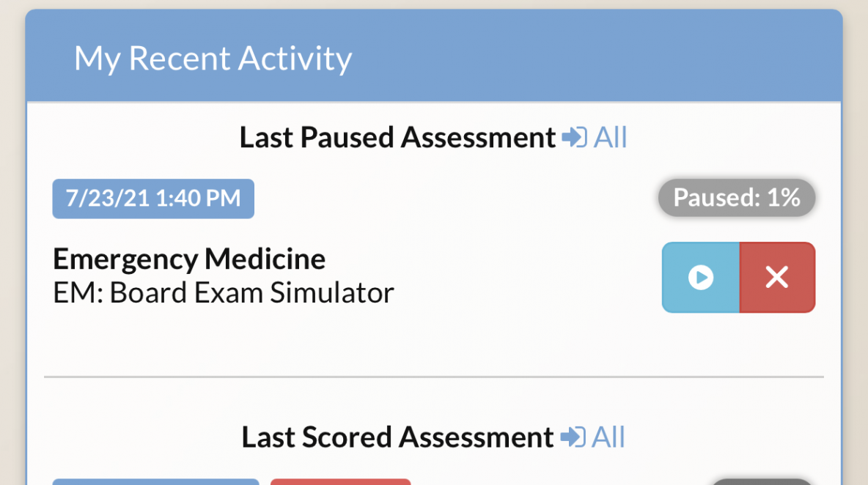The height and width of the screenshot is (485, 868).
Task: Delete the paused assessment with red X
Action: click(777, 277)
